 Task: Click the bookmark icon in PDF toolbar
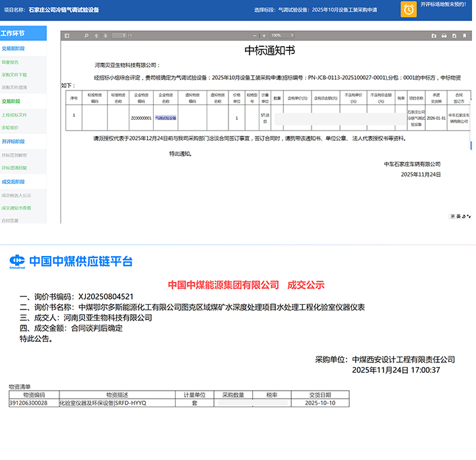tap(462, 36)
